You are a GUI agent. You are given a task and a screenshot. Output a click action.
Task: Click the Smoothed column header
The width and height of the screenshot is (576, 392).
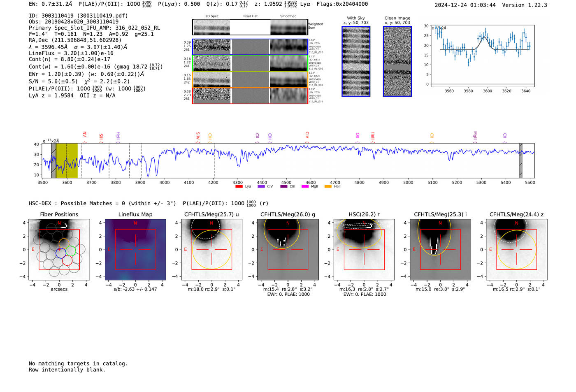[288, 16]
